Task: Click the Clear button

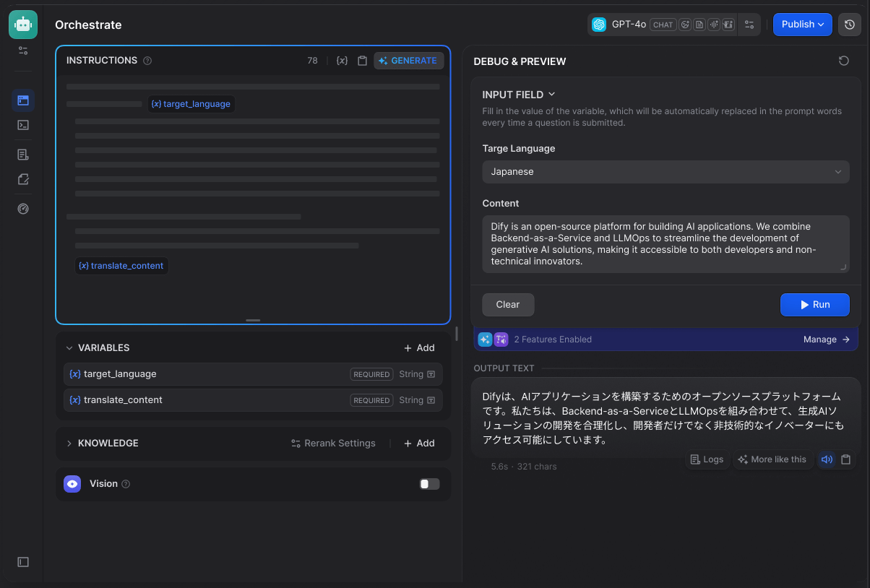Action: tap(508, 305)
